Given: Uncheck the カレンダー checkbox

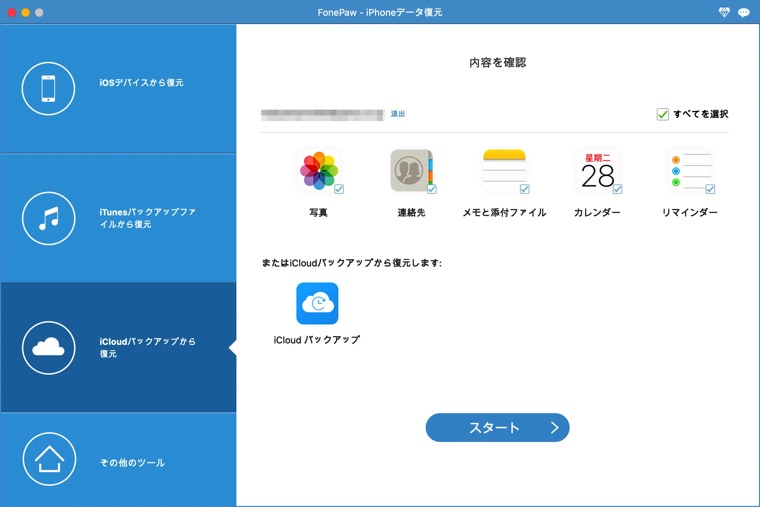Looking at the screenshot, I should (618, 189).
